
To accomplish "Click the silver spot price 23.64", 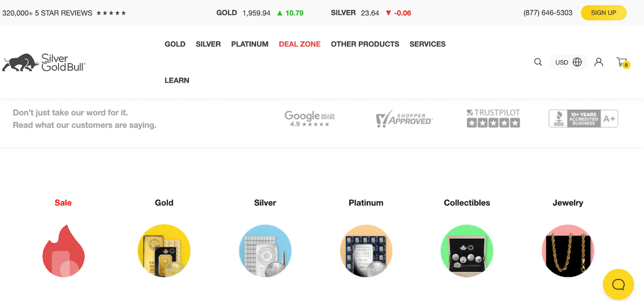I will click(x=370, y=13).
